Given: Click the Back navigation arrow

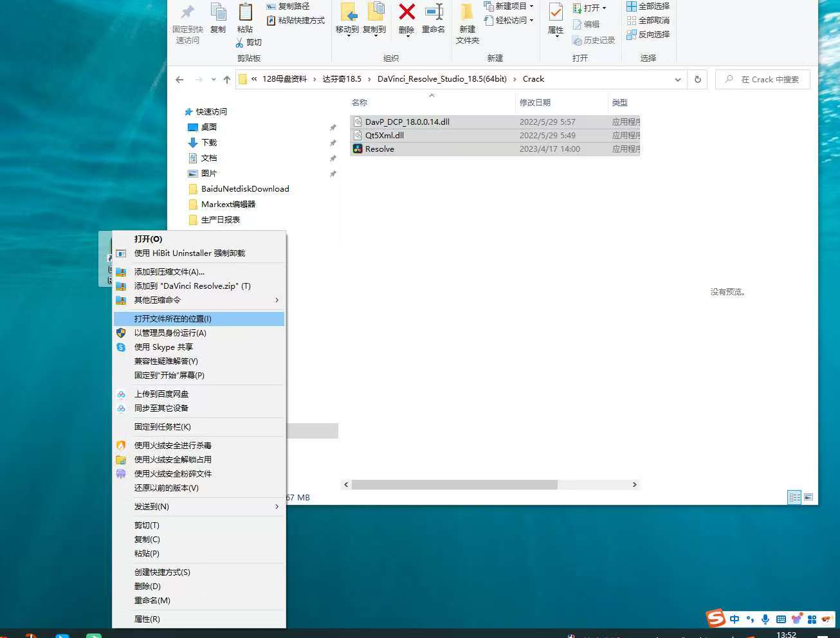Looking at the screenshot, I should pyautogui.click(x=179, y=80).
